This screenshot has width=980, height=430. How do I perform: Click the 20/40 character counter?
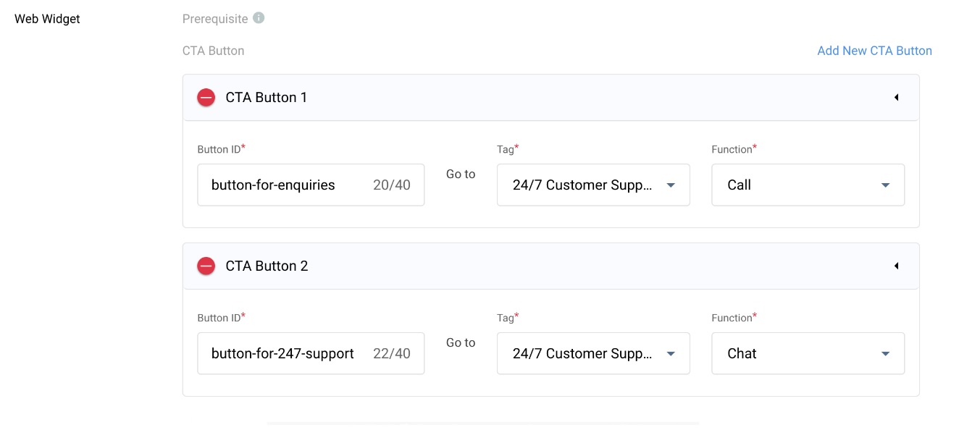point(392,185)
